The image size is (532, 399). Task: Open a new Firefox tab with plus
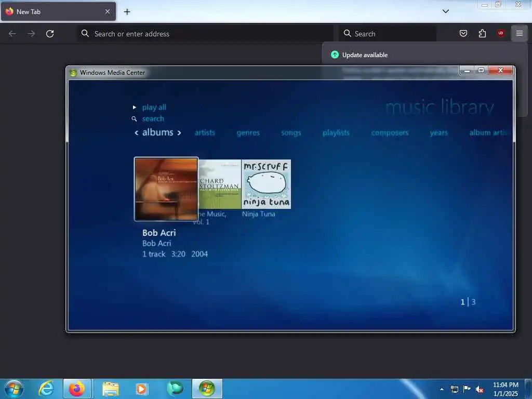pos(127,12)
